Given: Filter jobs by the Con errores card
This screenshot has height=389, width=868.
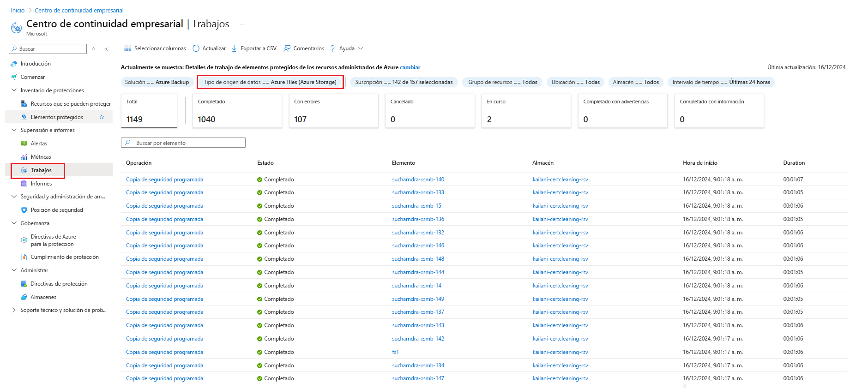Looking at the screenshot, I should 334,111.
